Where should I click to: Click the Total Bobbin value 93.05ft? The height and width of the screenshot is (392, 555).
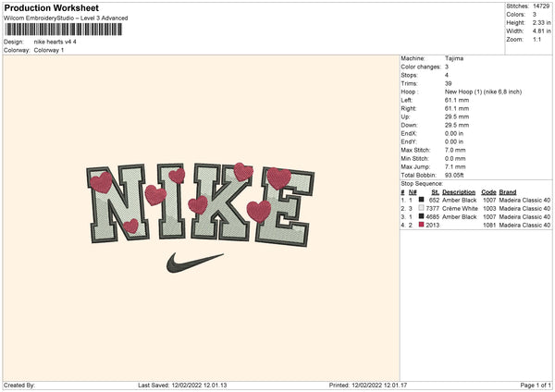[x=454, y=175]
